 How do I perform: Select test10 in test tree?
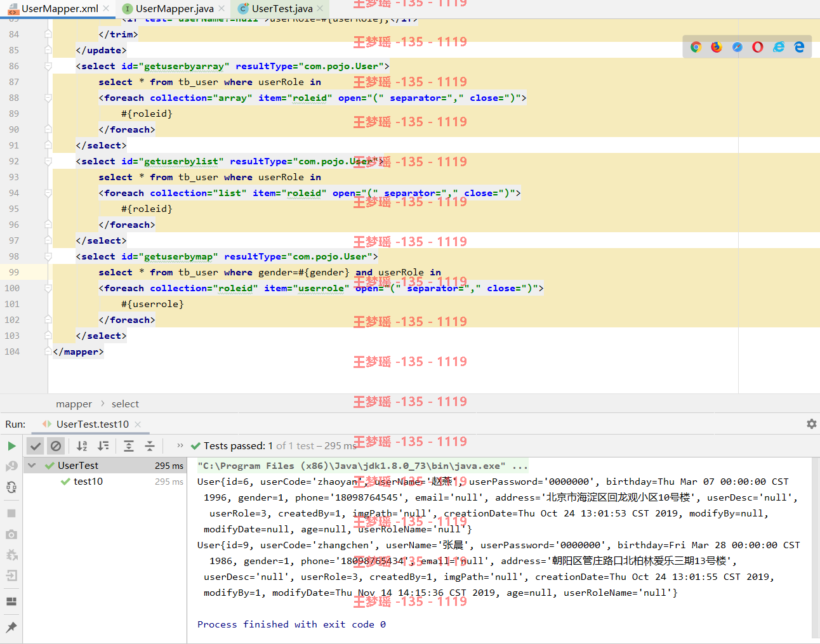pos(88,481)
